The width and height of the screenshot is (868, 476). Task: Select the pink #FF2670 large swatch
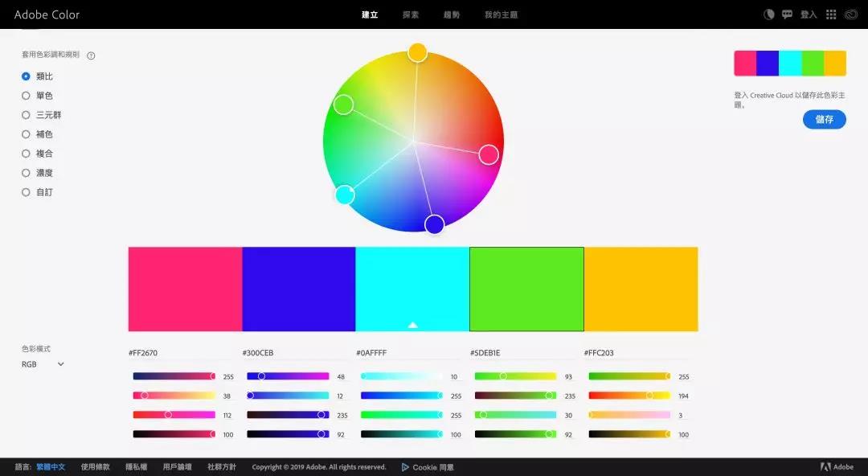click(x=186, y=289)
